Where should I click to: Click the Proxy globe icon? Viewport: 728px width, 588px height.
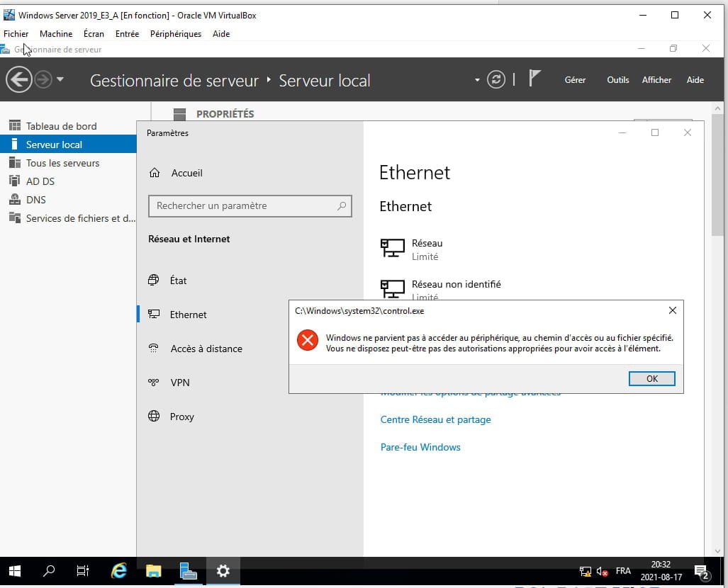point(154,416)
